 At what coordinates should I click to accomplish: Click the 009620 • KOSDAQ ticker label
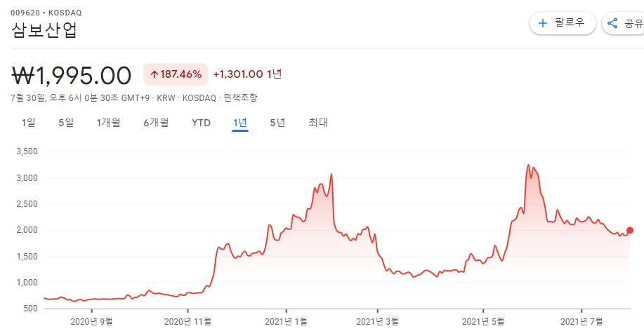pos(46,13)
